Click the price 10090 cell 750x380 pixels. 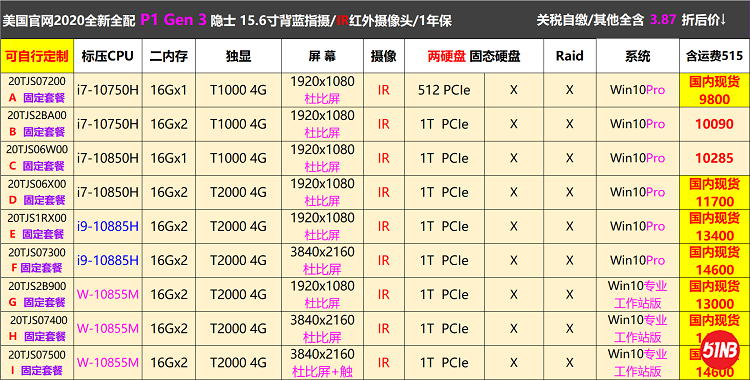tap(715, 124)
